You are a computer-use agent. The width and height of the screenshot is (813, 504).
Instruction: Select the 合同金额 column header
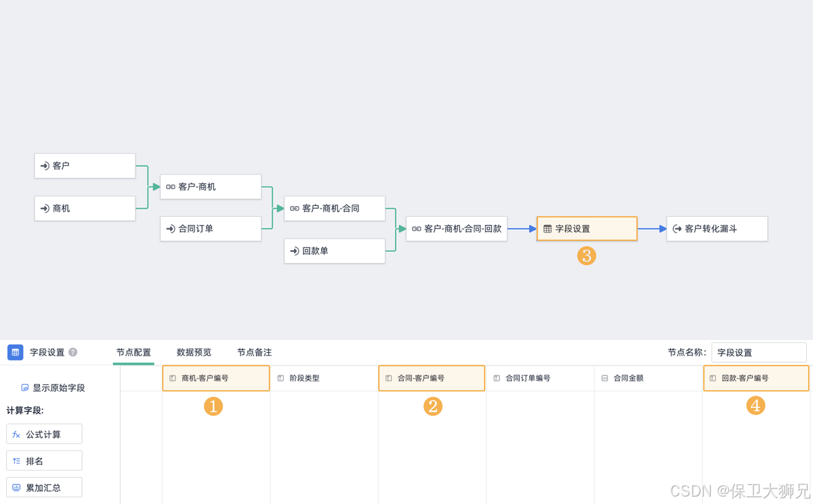[648, 379]
